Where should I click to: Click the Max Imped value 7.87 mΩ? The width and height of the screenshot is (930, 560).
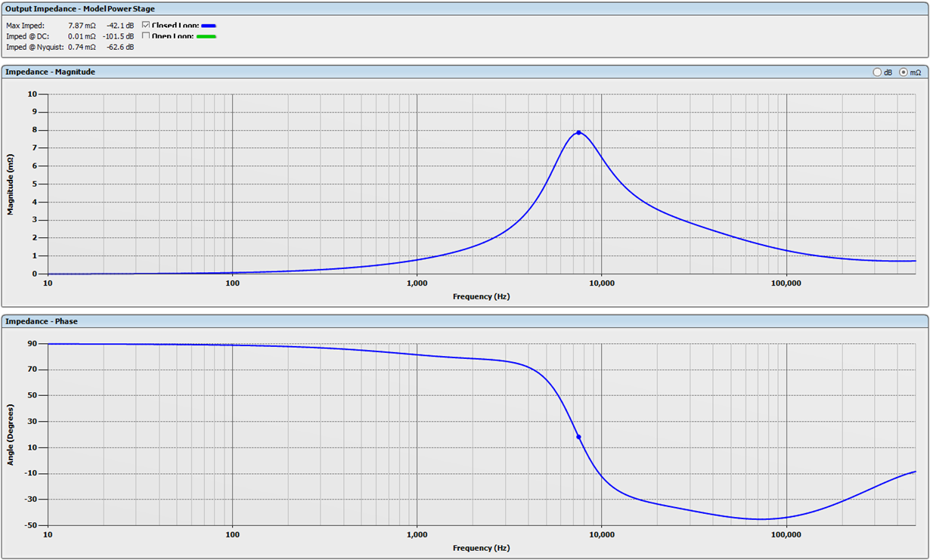tap(82, 26)
